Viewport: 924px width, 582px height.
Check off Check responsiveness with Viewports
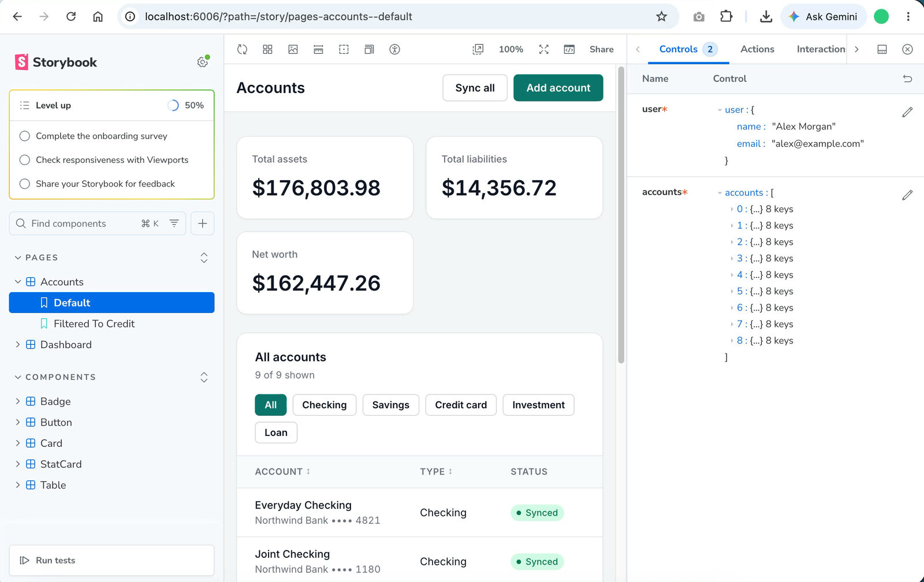[x=24, y=160]
